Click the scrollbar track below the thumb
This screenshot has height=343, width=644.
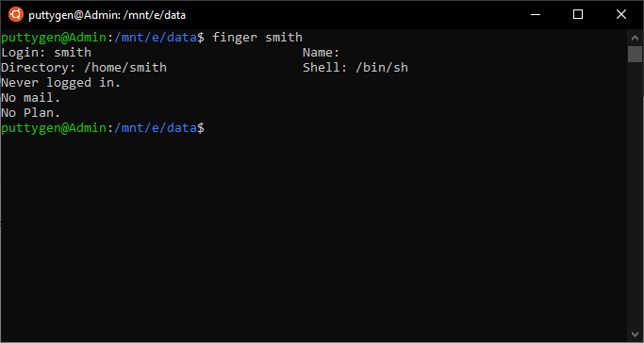635,194
